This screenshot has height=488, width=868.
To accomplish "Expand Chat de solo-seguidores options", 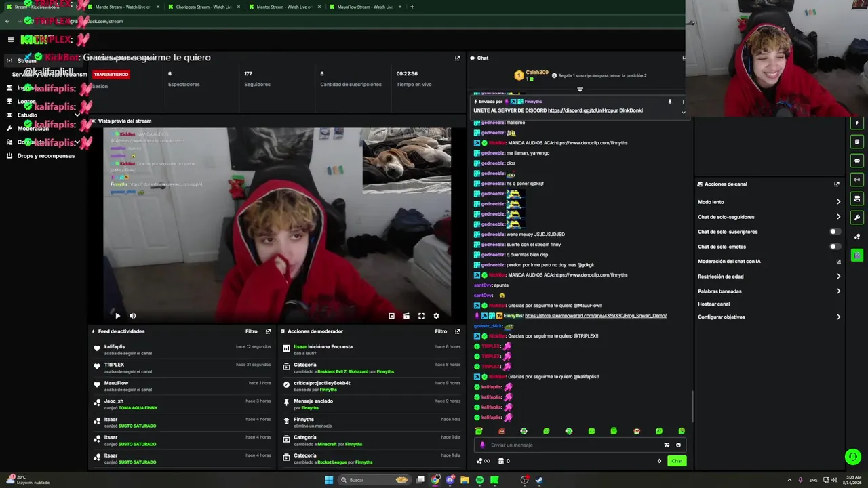I will coord(838,217).
